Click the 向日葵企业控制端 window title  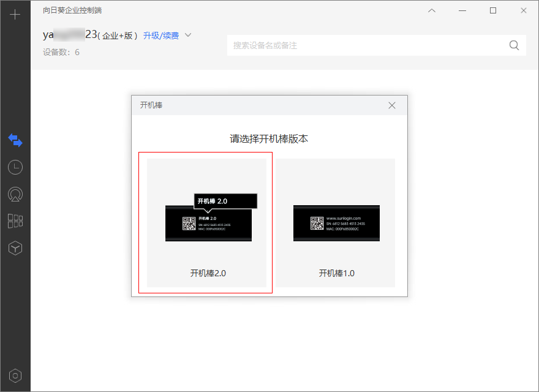click(x=72, y=10)
